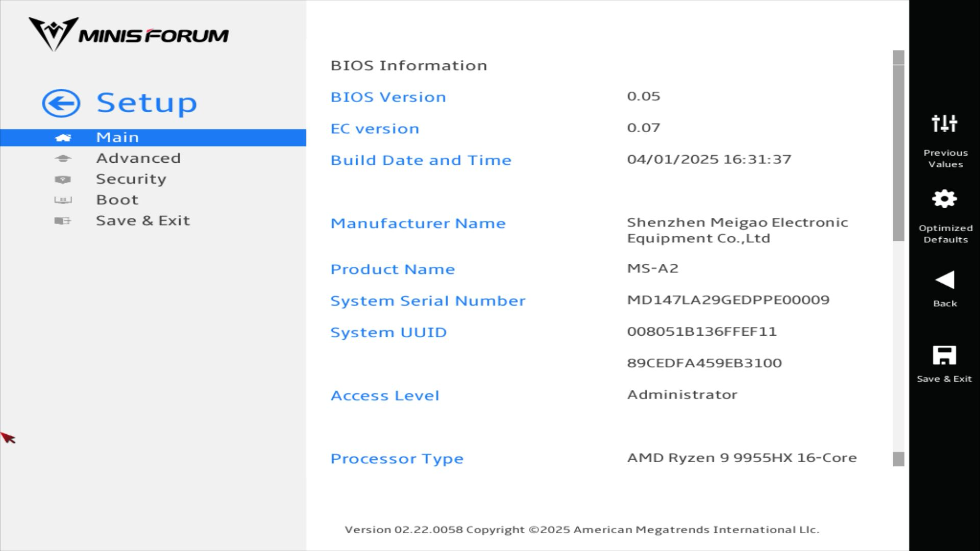
Task: Click the icon beside the Boot entry
Action: point(63,200)
